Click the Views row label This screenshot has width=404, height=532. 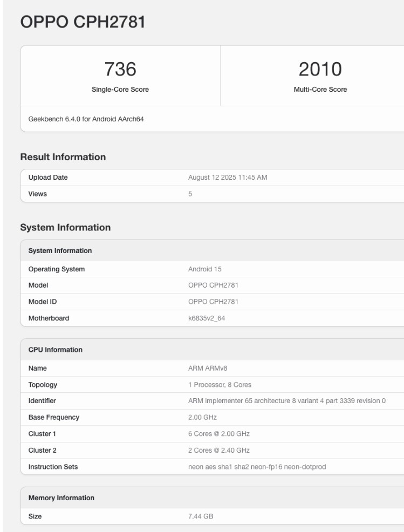click(x=38, y=194)
